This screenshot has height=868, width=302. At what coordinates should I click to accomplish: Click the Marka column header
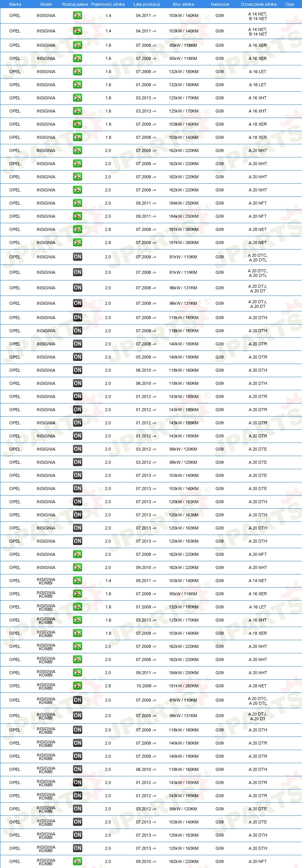point(15,4)
